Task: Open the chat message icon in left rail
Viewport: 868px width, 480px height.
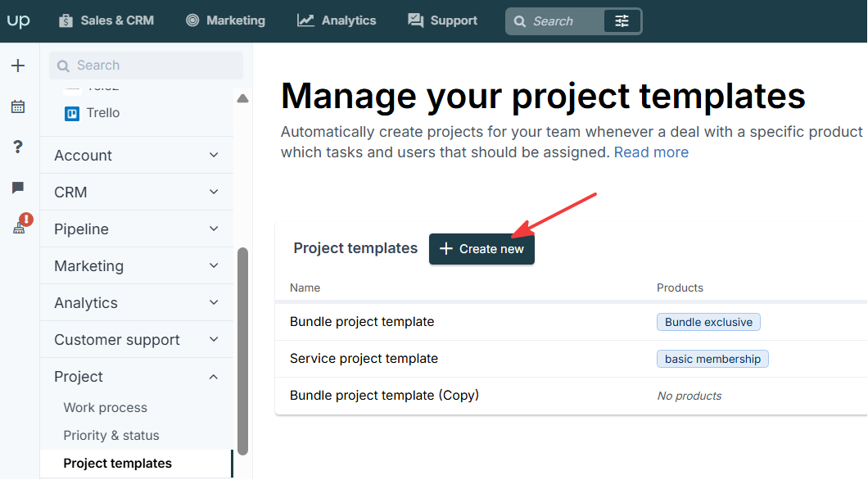Action: (18, 188)
